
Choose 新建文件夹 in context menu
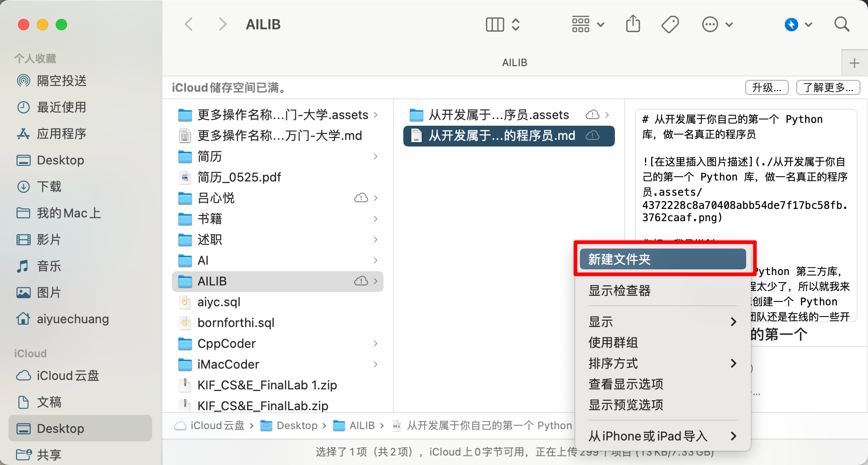[663, 259]
